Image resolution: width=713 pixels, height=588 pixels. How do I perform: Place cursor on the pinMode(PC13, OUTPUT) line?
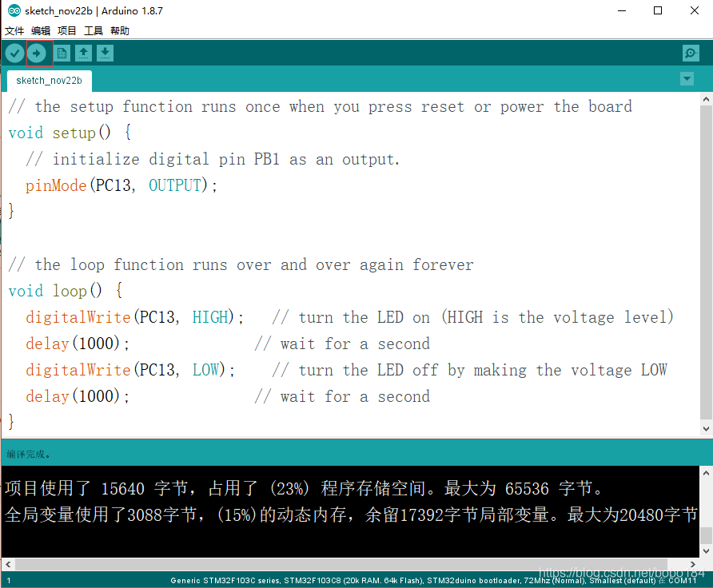pos(121,185)
